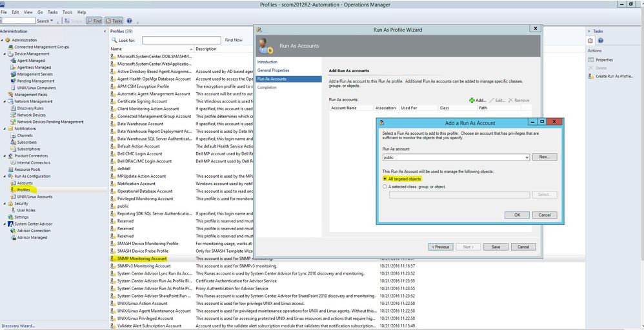Click Save in Run As Profile Wizard
644x330 pixels.
coord(496,247)
